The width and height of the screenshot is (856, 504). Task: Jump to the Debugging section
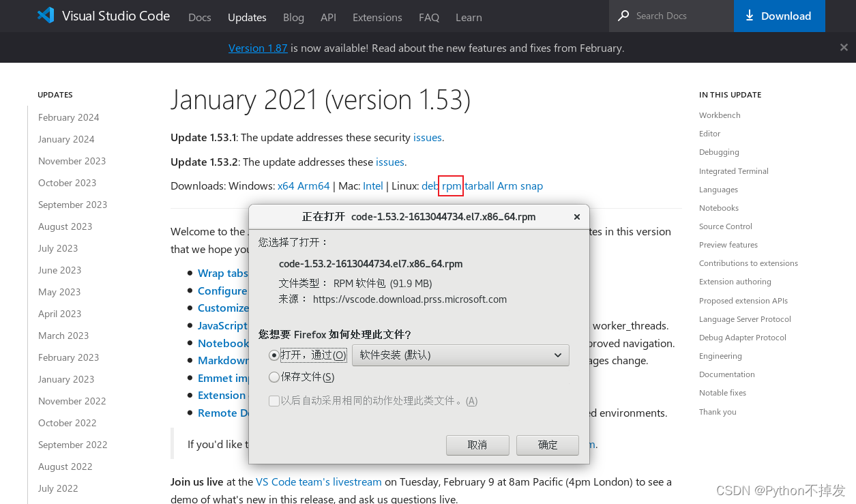click(x=719, y=152)
